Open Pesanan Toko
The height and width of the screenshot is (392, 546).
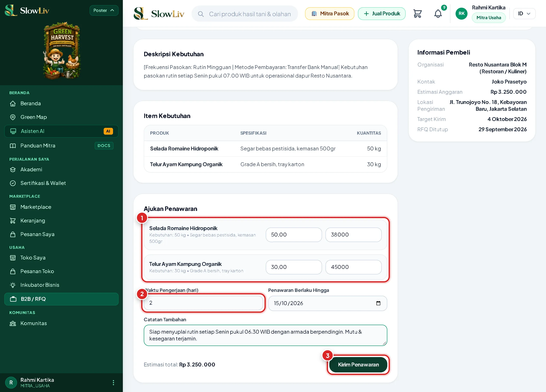click(x=61, y=271)
